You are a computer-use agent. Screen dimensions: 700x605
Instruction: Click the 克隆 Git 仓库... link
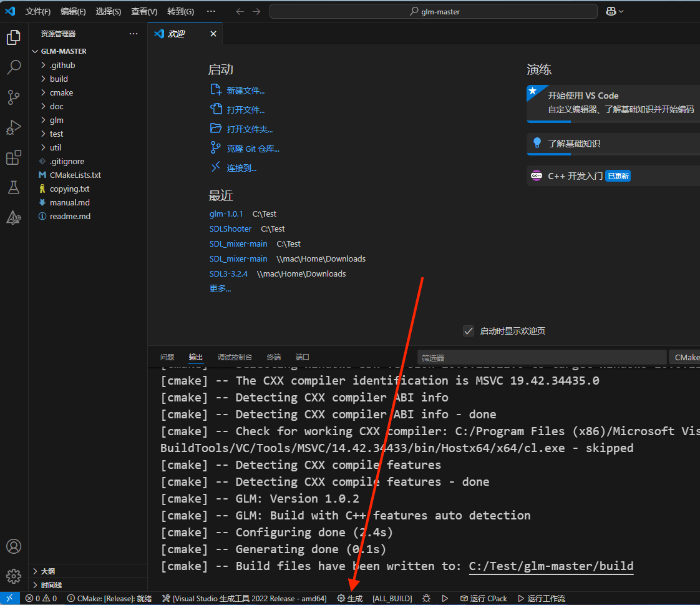[253, 149]
